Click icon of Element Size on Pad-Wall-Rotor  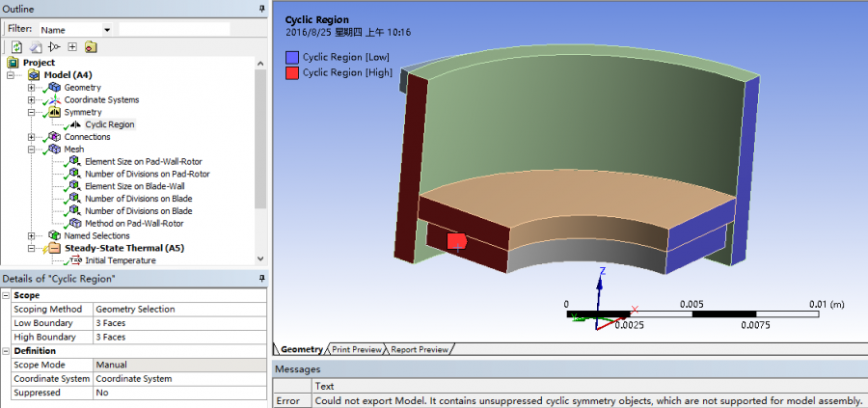75,162
